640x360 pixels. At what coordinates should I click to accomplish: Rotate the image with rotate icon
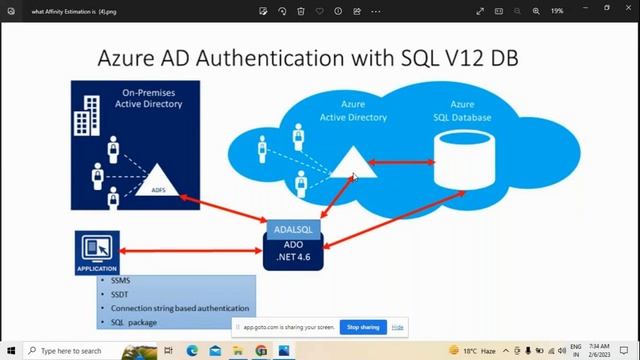[x=282, y=11]
